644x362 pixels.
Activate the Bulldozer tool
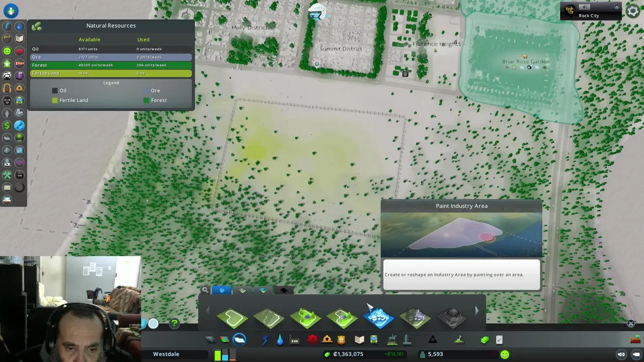[635, 339]
